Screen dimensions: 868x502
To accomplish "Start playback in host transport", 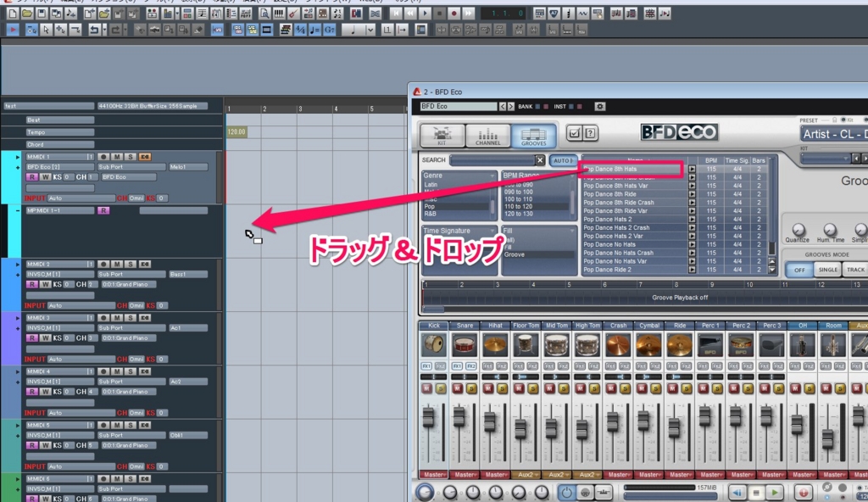I will (x=425, y=14).
